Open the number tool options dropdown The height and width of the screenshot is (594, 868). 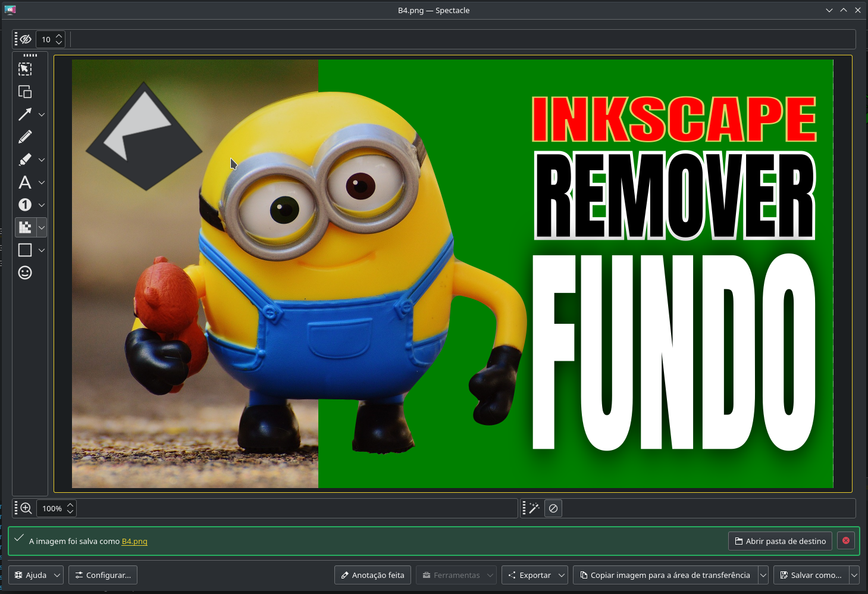[x=42, y=205]
